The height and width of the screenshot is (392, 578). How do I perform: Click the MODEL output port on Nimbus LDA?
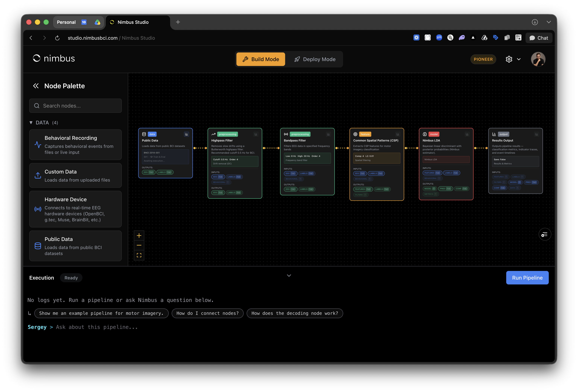430,189
